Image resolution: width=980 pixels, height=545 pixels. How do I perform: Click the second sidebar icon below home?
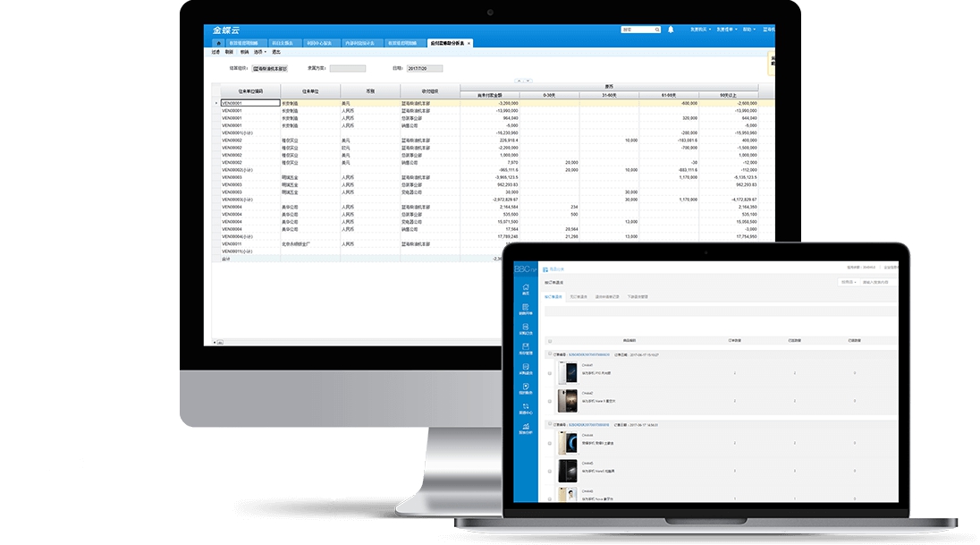point(526,309)
